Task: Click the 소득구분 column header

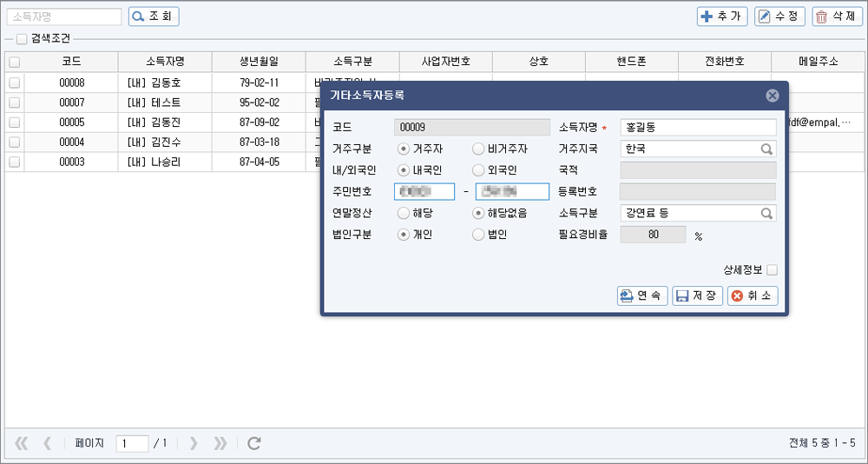Action: tap(352, 62)
